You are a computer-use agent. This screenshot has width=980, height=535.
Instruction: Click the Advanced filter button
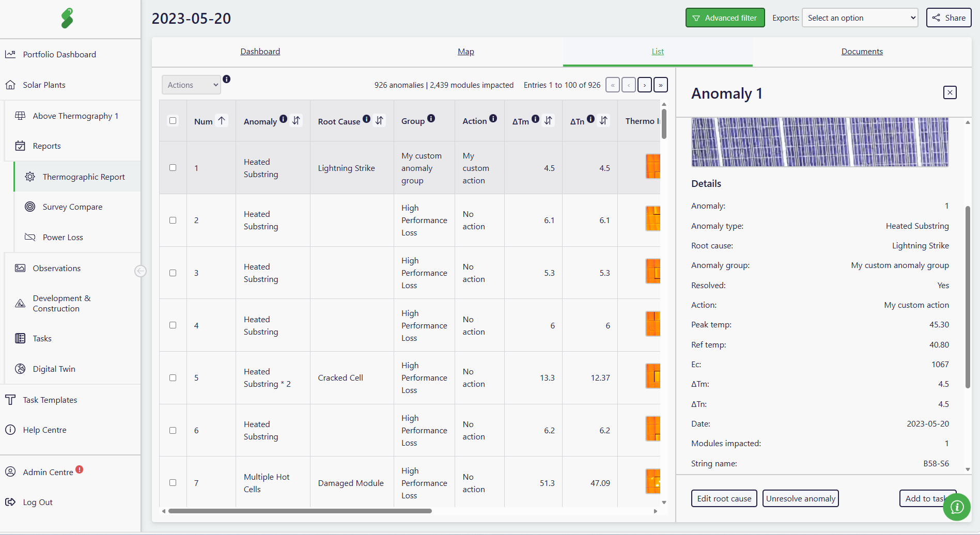pyautogui.click(x=725, y=18)
